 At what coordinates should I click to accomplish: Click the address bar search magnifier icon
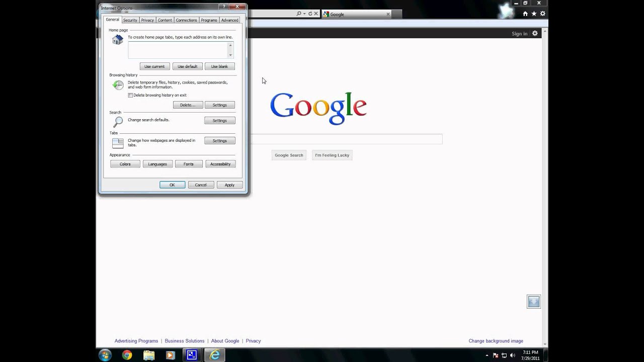(x=299, y=14)
